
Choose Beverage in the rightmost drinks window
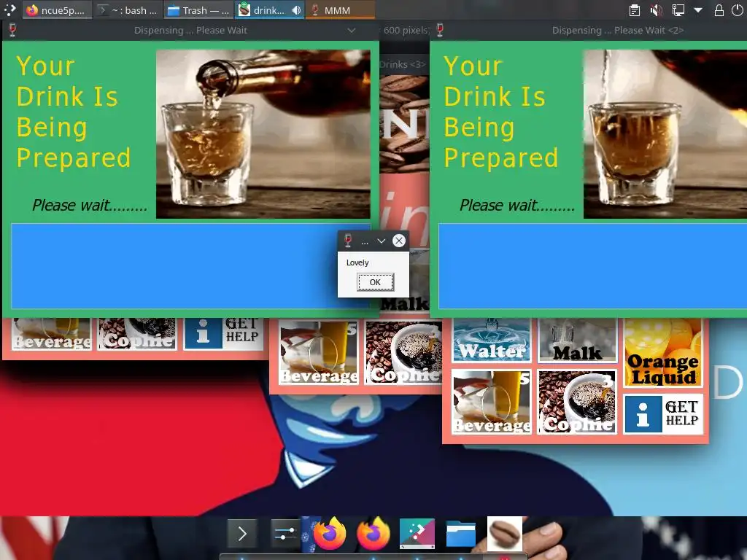491,402
